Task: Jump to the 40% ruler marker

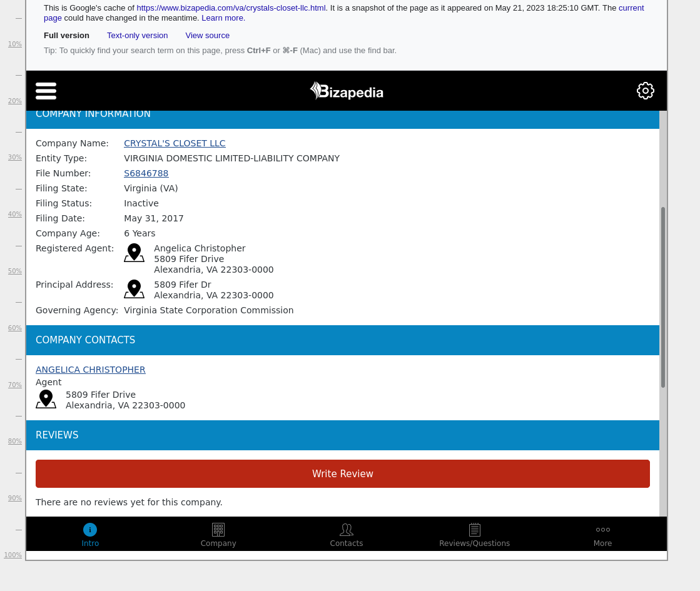Action: [x=15, y=214]
